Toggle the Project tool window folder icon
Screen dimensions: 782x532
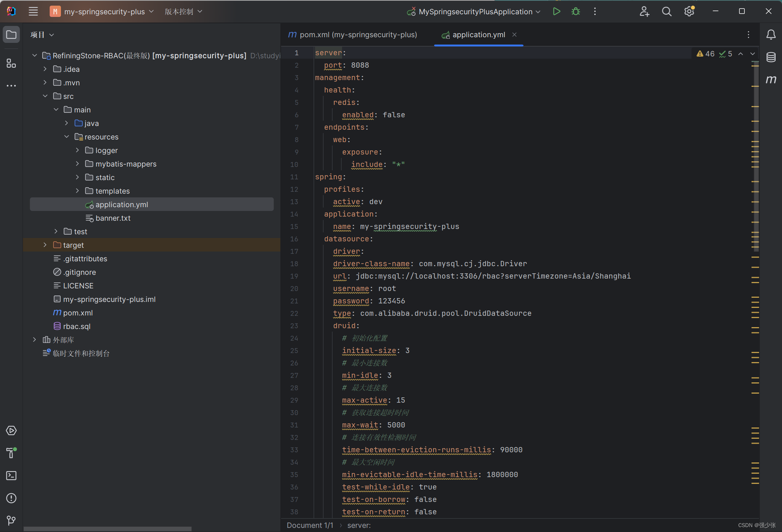tap(11, 35)
